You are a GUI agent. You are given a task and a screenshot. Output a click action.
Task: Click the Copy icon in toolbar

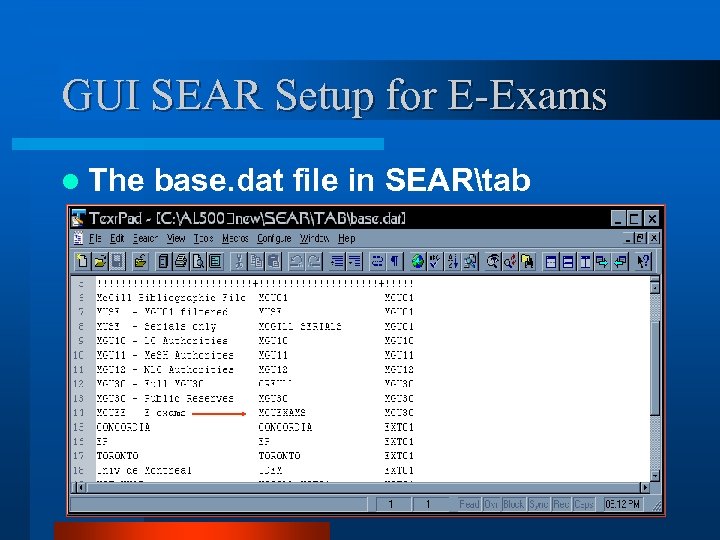point(256,262)
